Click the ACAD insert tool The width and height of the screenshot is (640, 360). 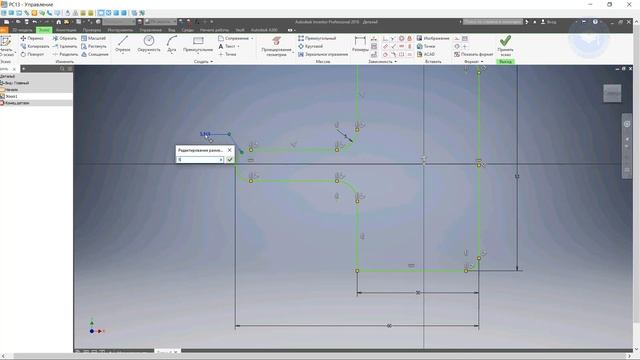[x=425, y=54]
